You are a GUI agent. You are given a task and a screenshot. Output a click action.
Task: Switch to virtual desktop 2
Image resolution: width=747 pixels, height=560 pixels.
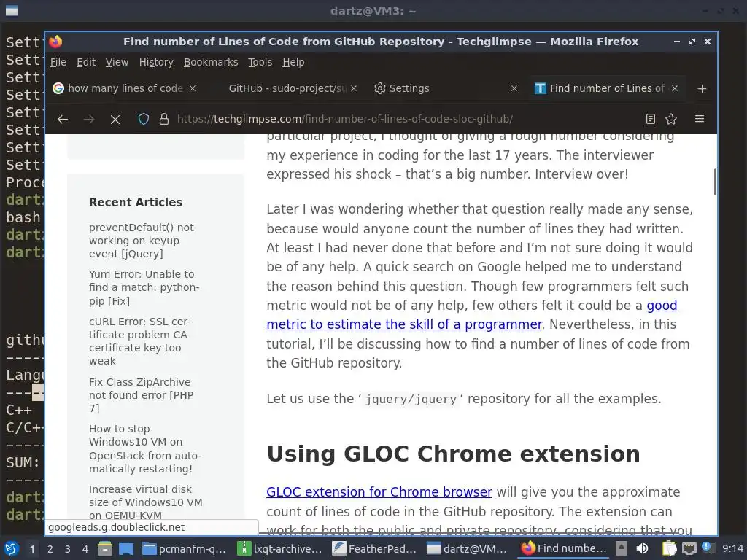[50, 549]
